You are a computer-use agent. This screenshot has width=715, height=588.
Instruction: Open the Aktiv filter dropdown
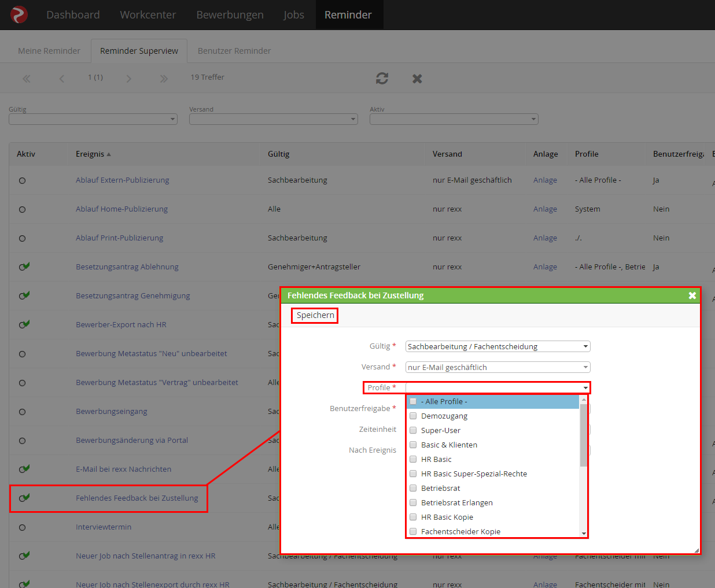pyautogui.click(x=454, y=119)
